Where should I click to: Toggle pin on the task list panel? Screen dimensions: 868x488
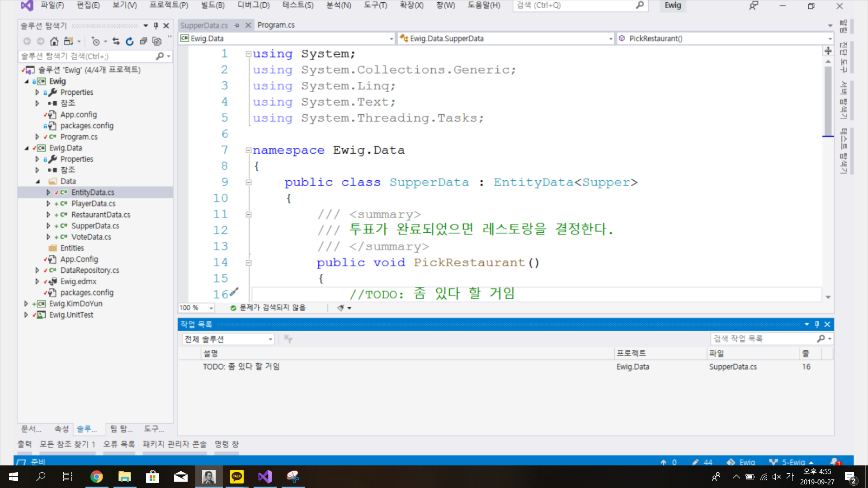(x=817, y=324)
